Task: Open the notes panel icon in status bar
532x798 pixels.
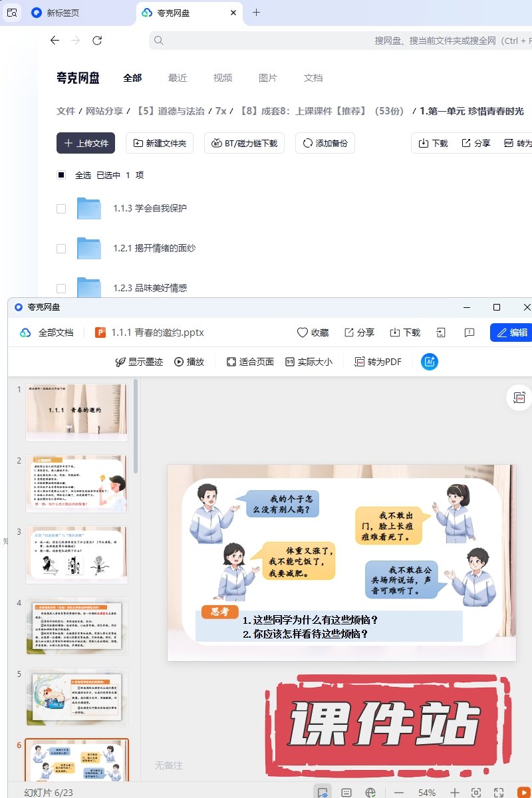Action: [346, 793]
